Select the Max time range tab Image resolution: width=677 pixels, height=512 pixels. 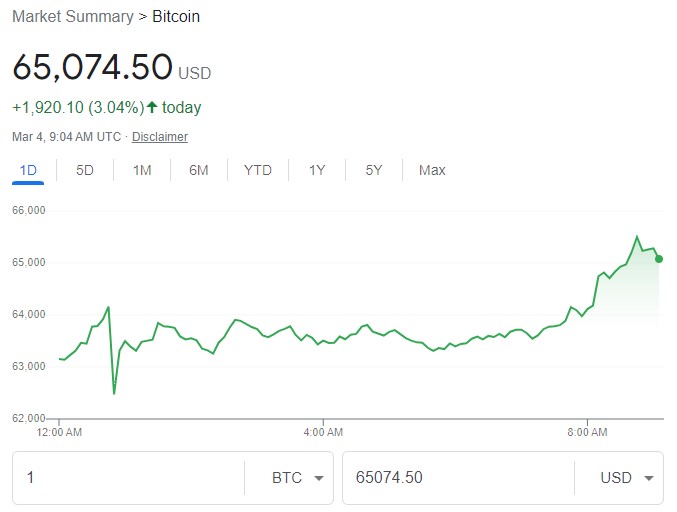click(432, 170)
